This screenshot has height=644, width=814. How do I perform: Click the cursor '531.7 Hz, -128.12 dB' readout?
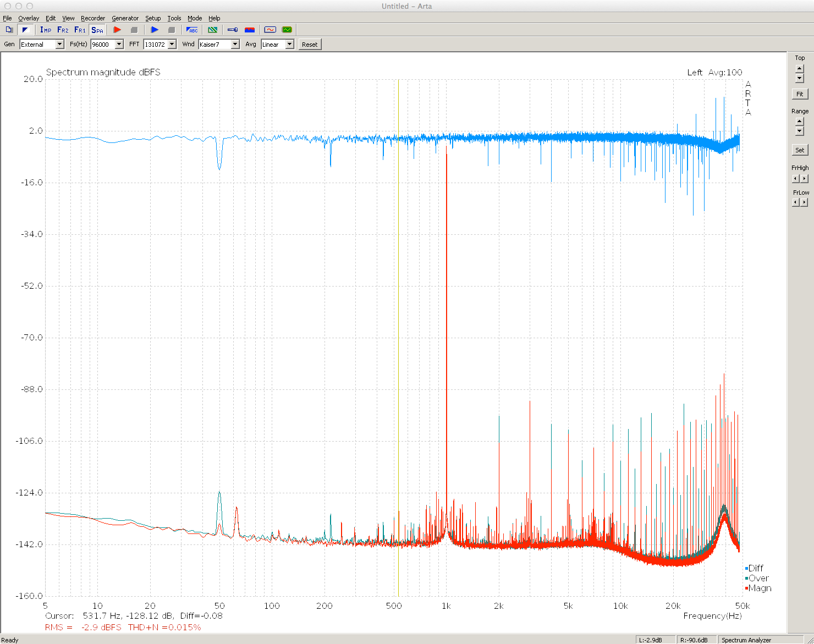click(x=128, y=616)
